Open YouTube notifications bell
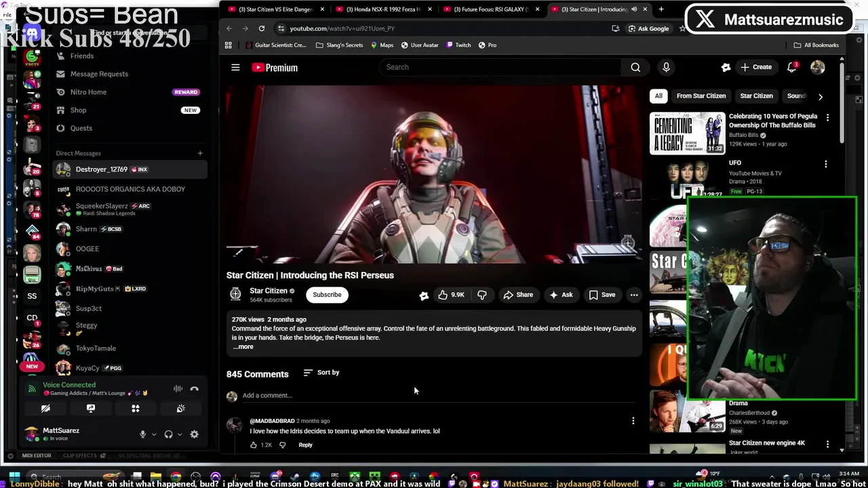868x488 pixels. coord(791,67)
